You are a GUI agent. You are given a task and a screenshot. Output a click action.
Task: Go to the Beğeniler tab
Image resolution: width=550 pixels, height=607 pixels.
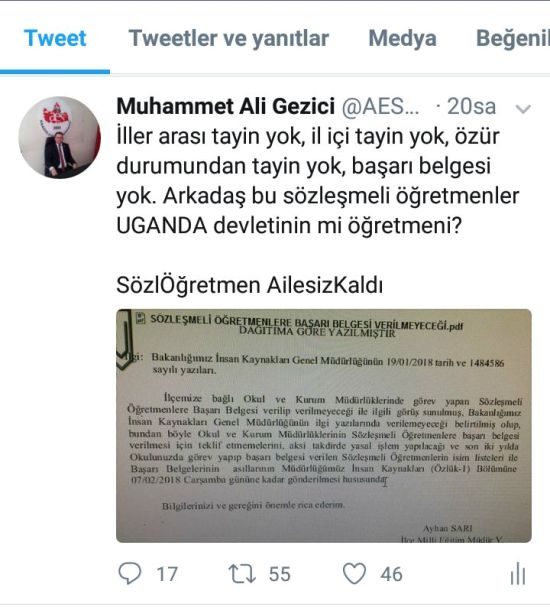coord(513,38)
